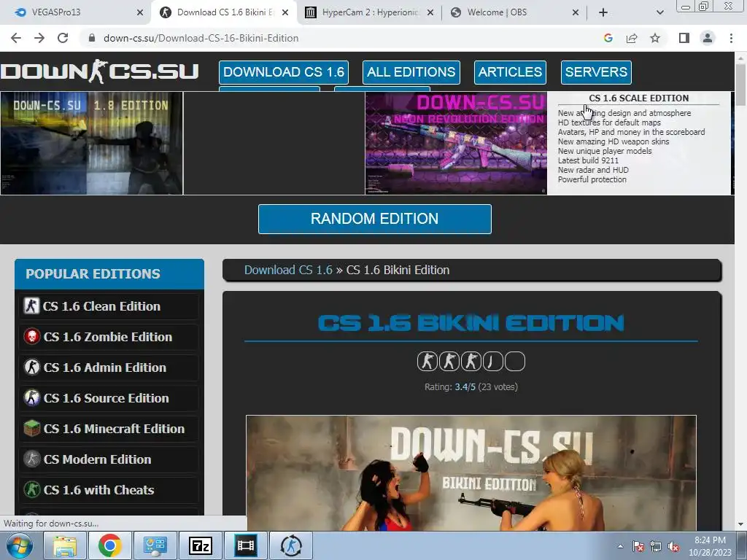Click the scrollbar down arrow

click(741, 524)
